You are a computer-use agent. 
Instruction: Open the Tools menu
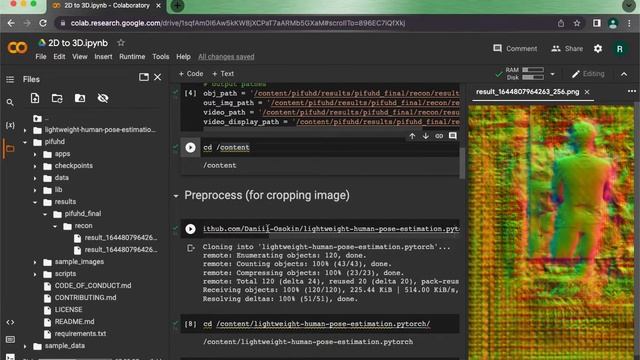[160, 57]
